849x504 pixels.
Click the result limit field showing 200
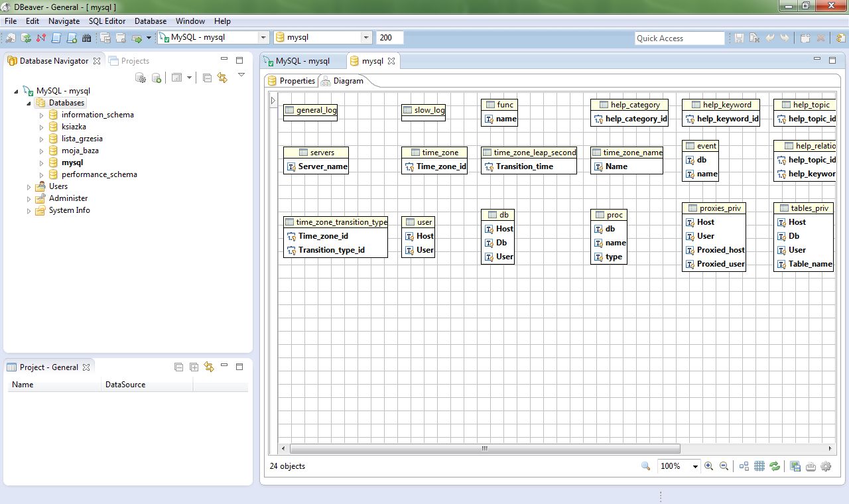[390, 38]
